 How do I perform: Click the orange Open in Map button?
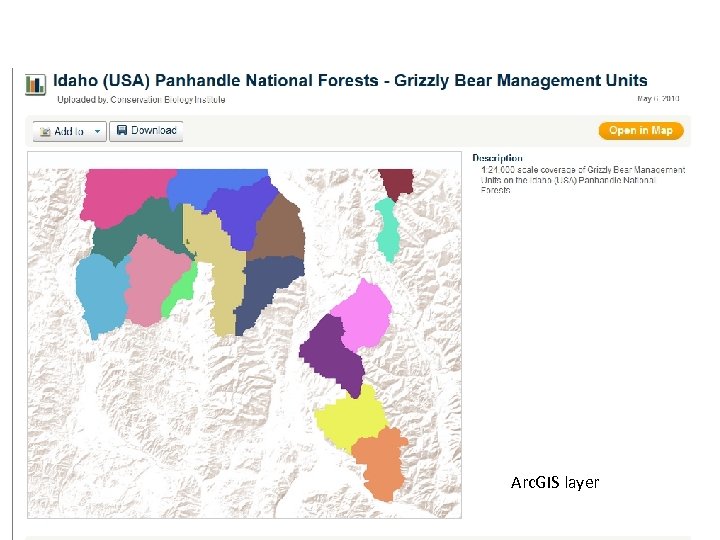(x=641, y=130)
